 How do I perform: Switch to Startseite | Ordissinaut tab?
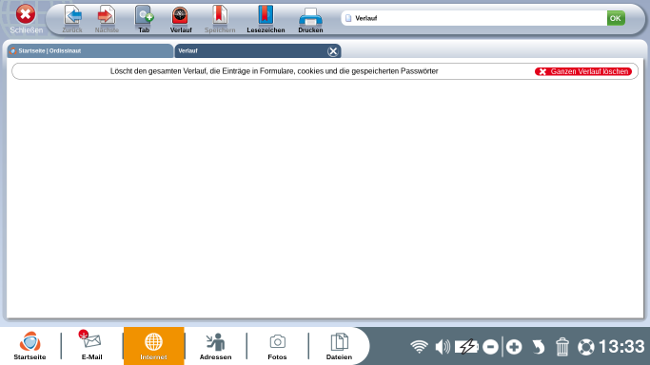coord(90,51)
